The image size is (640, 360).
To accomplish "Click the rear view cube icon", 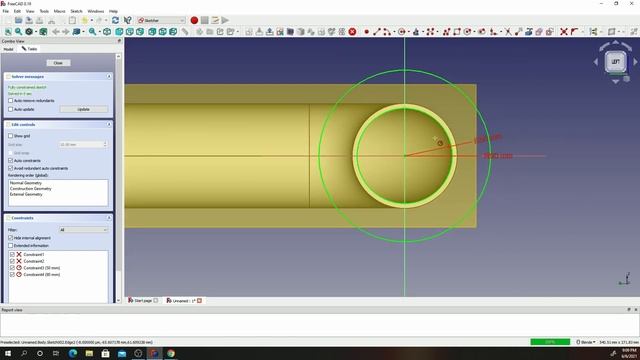I will pos(152,32).
